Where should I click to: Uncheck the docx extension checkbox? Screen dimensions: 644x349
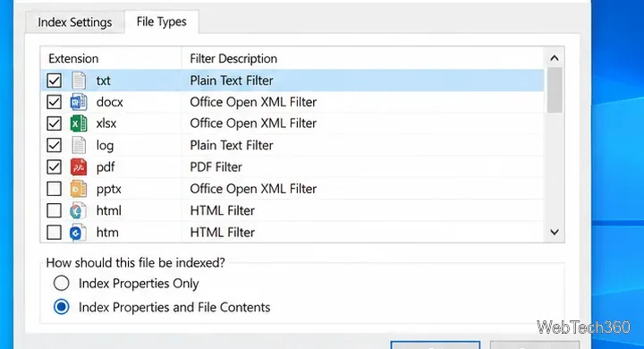click(x=55, y=102)
